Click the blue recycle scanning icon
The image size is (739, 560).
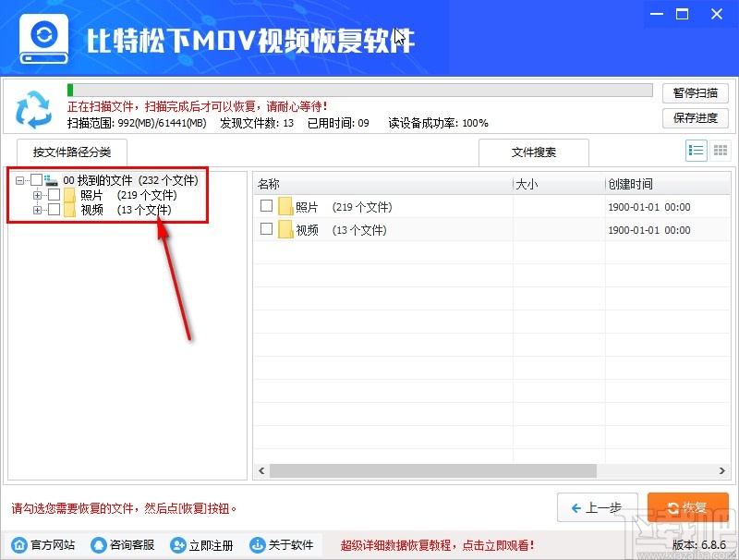click(33, 110)
